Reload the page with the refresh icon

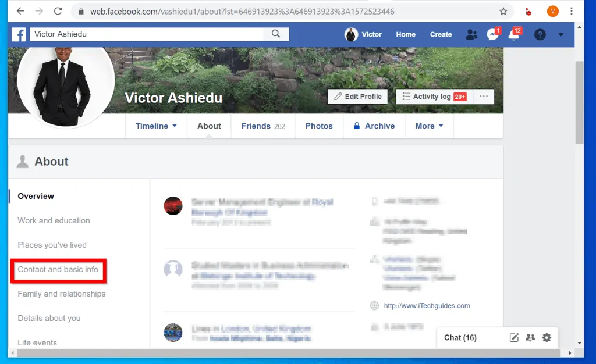coord(58,11)
